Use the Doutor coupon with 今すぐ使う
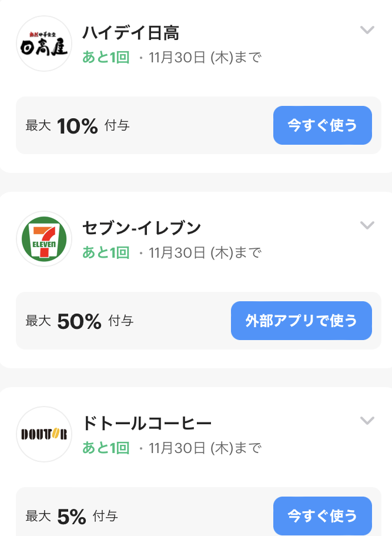 pos(322,516)
